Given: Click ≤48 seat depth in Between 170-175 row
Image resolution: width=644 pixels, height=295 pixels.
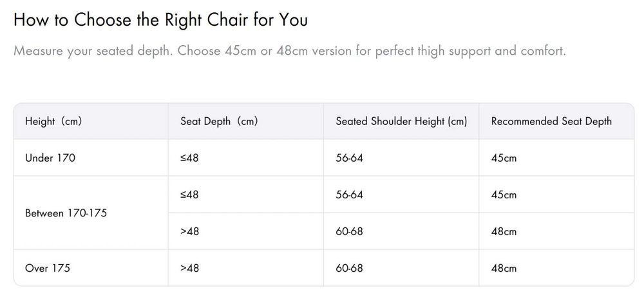Looking at the screenshot, I should (189, 195).
